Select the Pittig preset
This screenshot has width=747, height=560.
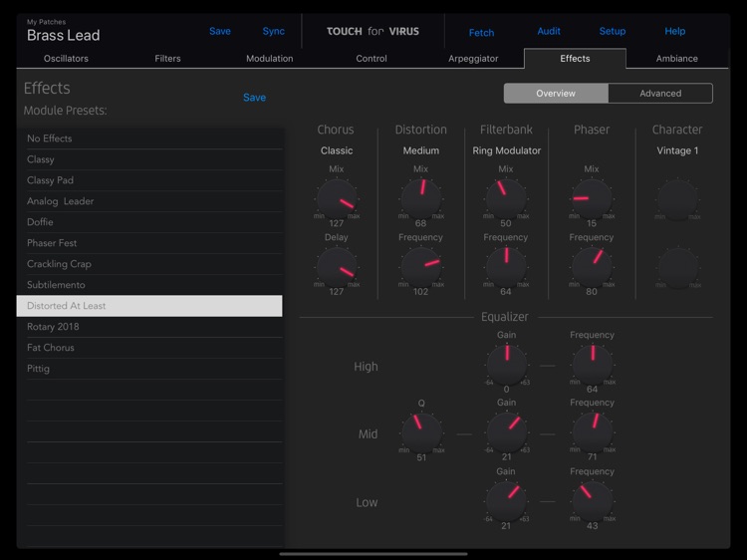(x=149, y=369)
